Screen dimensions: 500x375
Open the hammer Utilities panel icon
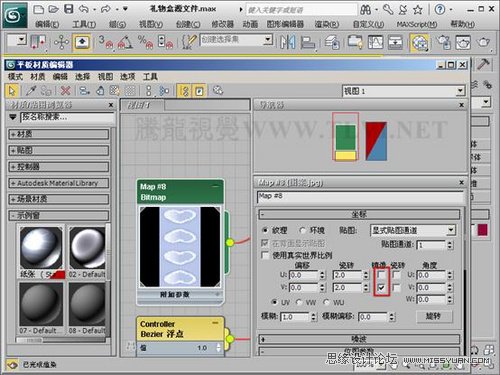point(483,64)
